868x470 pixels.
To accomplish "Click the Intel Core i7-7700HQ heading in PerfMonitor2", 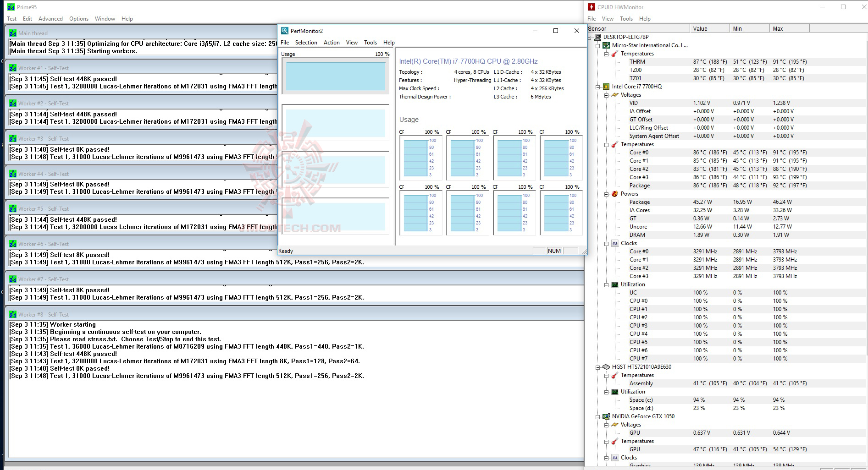I will tap(468, 61).
